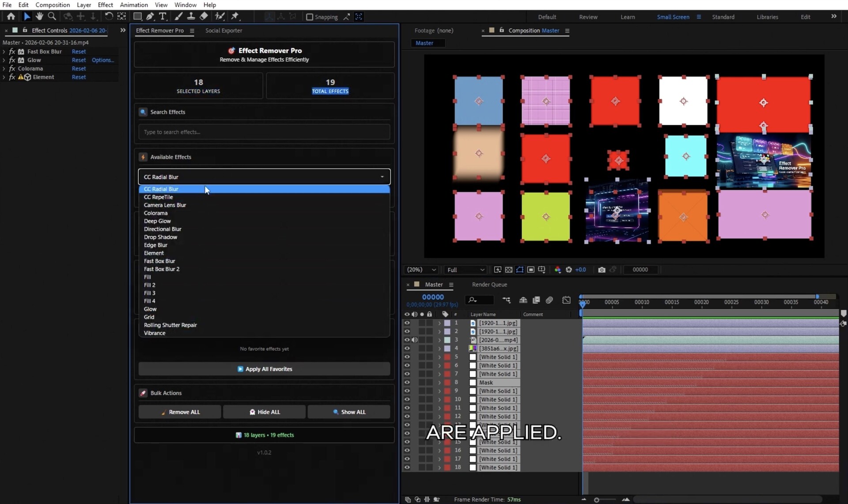Viewport: 848px width, 504px height.
Task: Open the Animation menu
Action: click(x=133, y=5)
